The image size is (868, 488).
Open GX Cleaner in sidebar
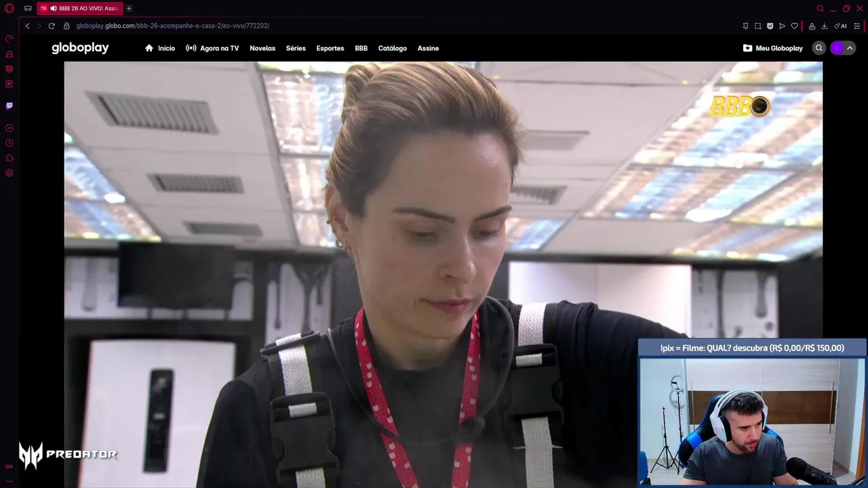coord(9,54)
